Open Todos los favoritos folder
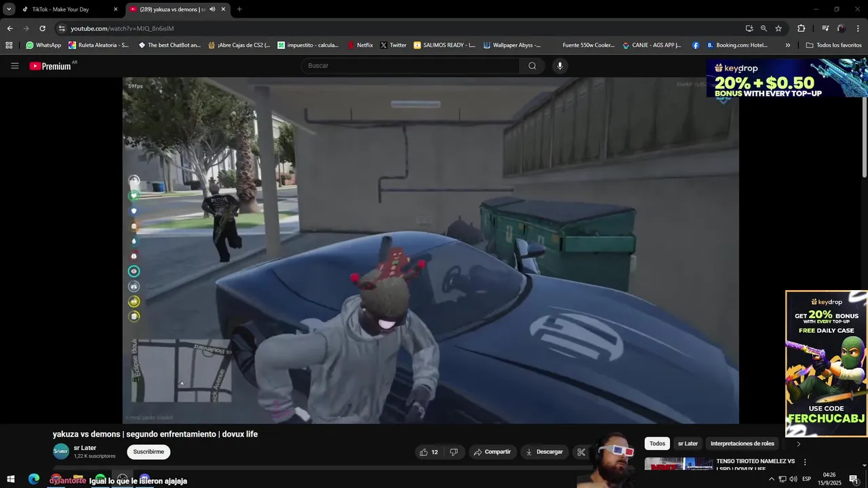 [833, 45]
